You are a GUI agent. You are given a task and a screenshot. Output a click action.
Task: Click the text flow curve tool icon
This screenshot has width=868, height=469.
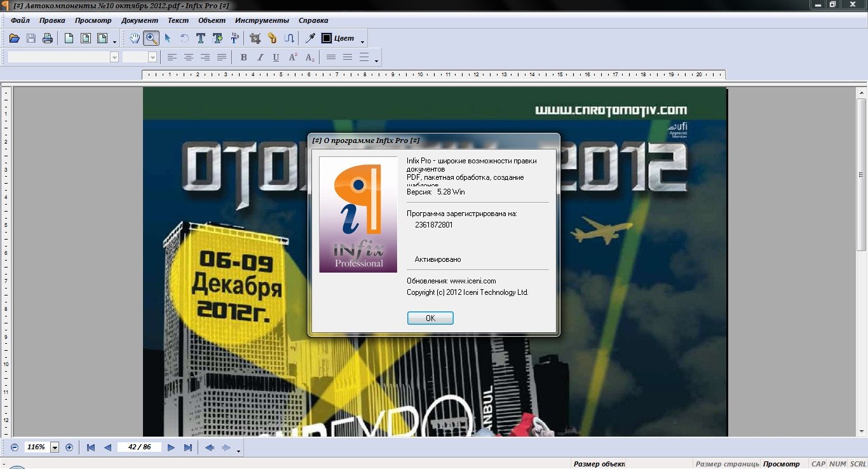coord(288,38)
